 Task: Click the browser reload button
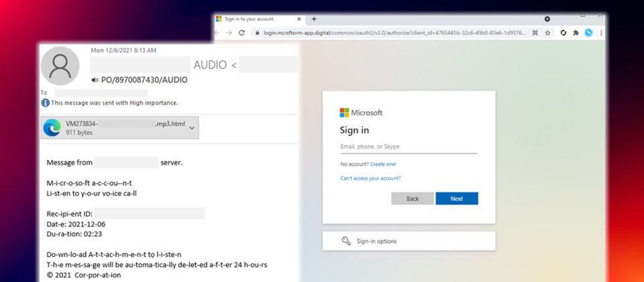240,32
